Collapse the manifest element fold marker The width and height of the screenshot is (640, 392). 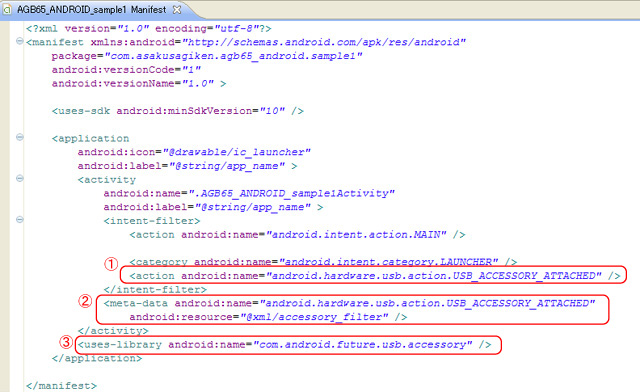coord(19,41)
